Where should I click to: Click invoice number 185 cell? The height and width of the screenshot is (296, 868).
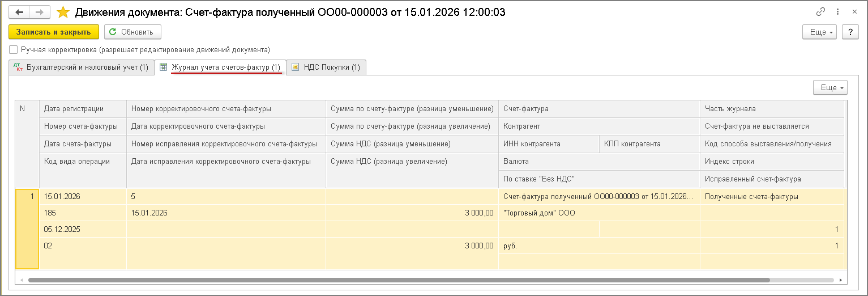click(x=83, y=213)
